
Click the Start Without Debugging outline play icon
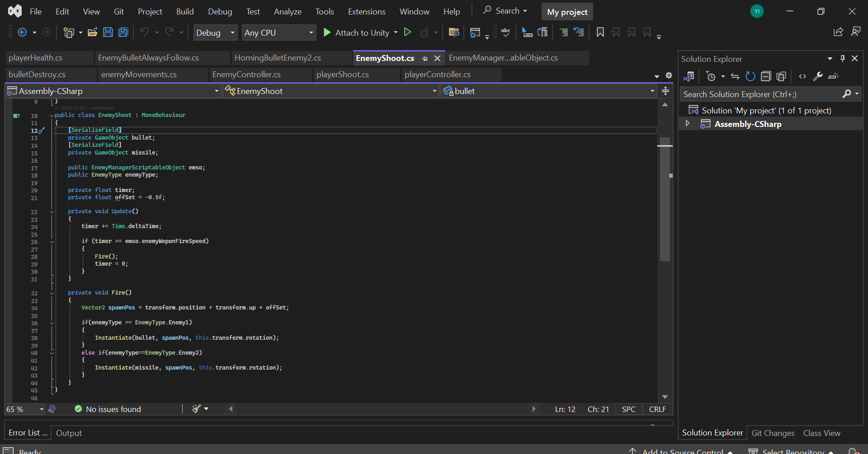407,32
